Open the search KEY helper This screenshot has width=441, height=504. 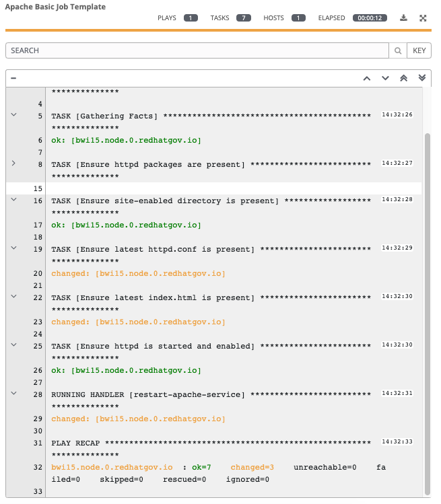tap(419, 50)
